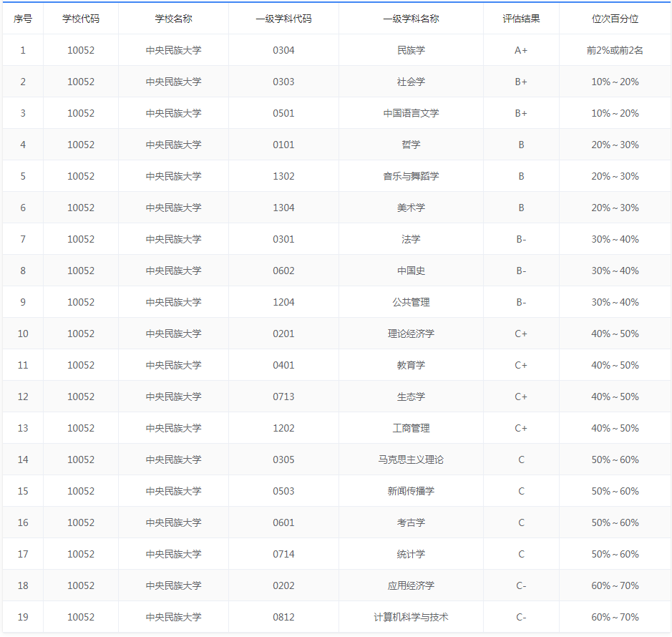Select the 理论经济学 subject cell

(x=411, y=334)
